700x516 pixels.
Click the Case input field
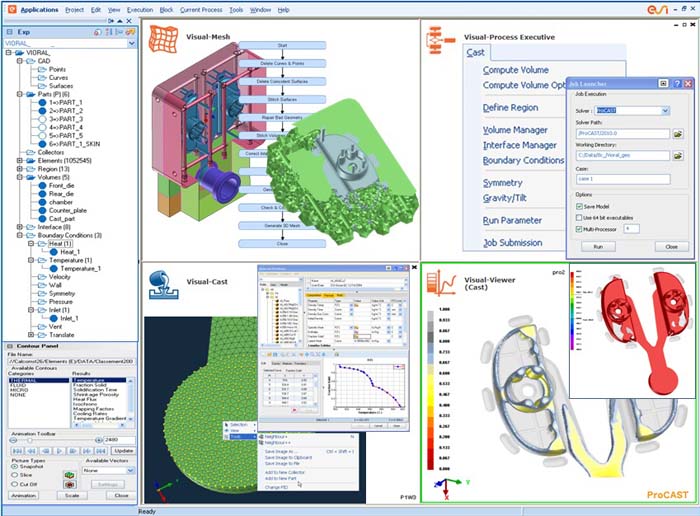pyautogui.click(x=623, y=179)
